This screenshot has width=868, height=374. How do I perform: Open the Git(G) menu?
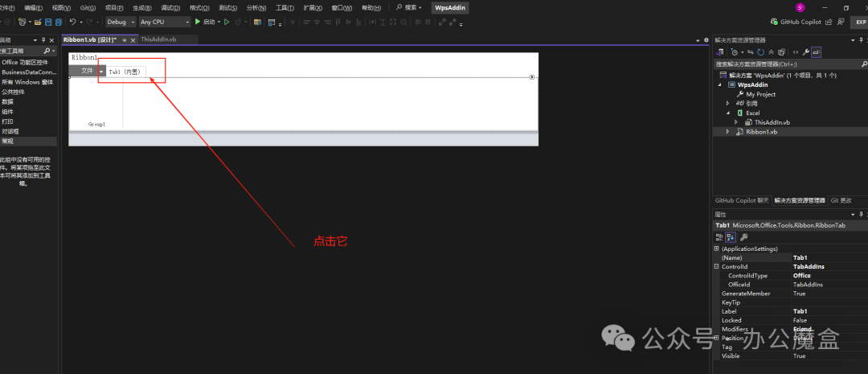(x=88, y=8)
